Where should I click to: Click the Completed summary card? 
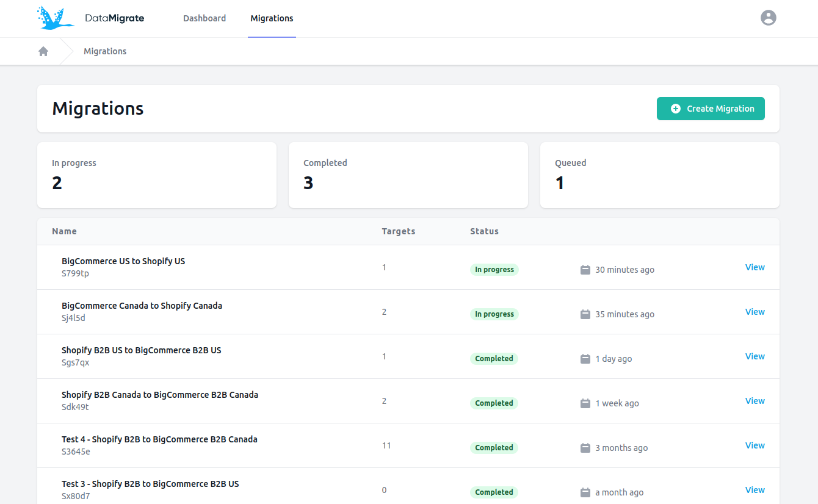tap(408, 175)
